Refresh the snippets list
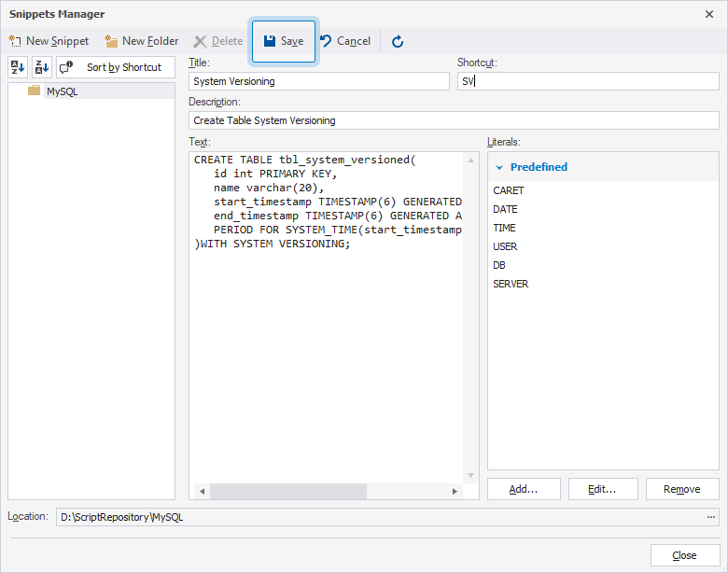Viewport: 728px width, 573px height. [x=398, y=41]
